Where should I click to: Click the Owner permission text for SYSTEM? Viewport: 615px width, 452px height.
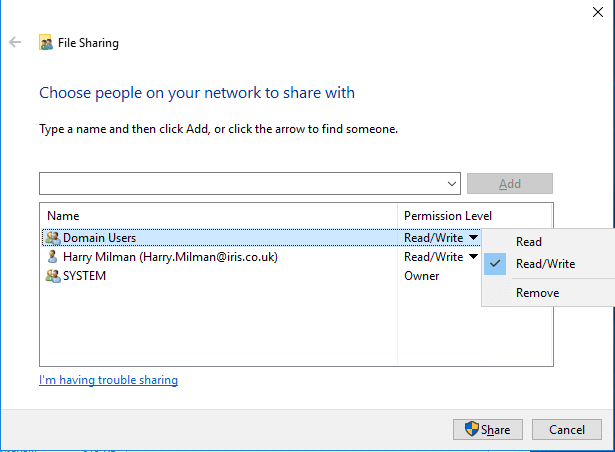point(422,276)
